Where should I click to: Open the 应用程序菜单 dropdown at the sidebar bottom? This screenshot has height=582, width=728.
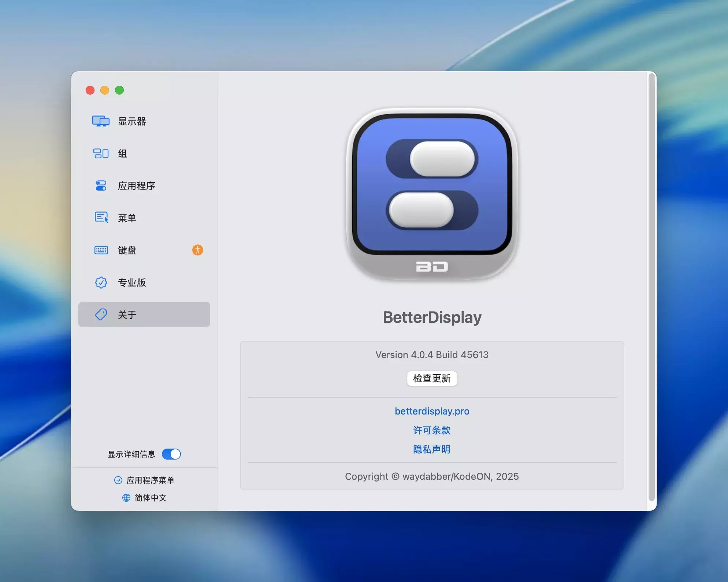coord(150,480)
